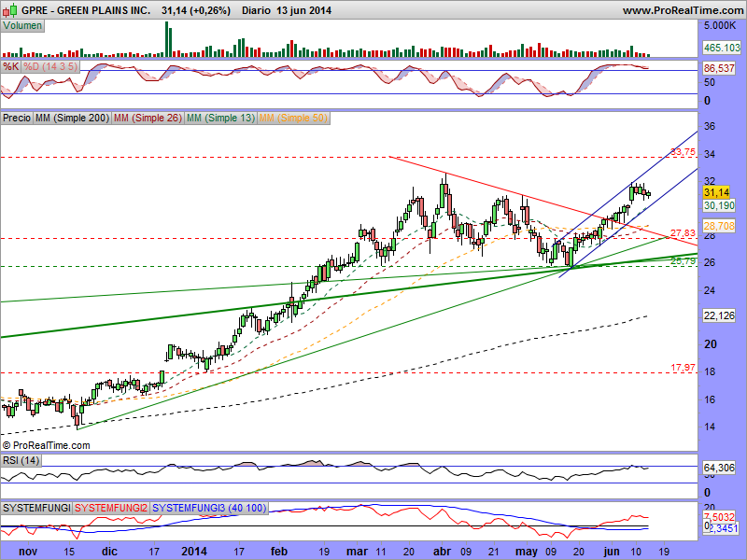
Task: Click the nov label on date axis
Action: coord(28,552)
